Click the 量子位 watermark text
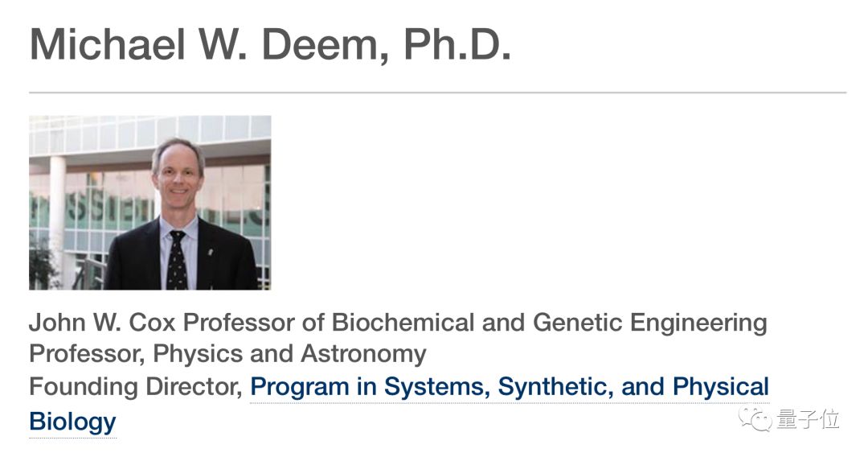This screenshot has height=457, width=868. pyautogui.click(x=809, y=419)
